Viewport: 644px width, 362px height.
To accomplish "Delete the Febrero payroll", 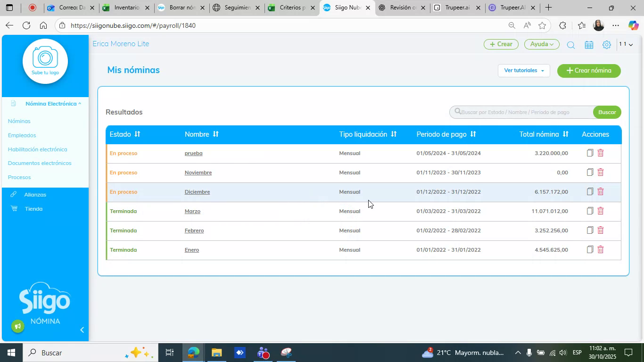I will coord(601,230).
